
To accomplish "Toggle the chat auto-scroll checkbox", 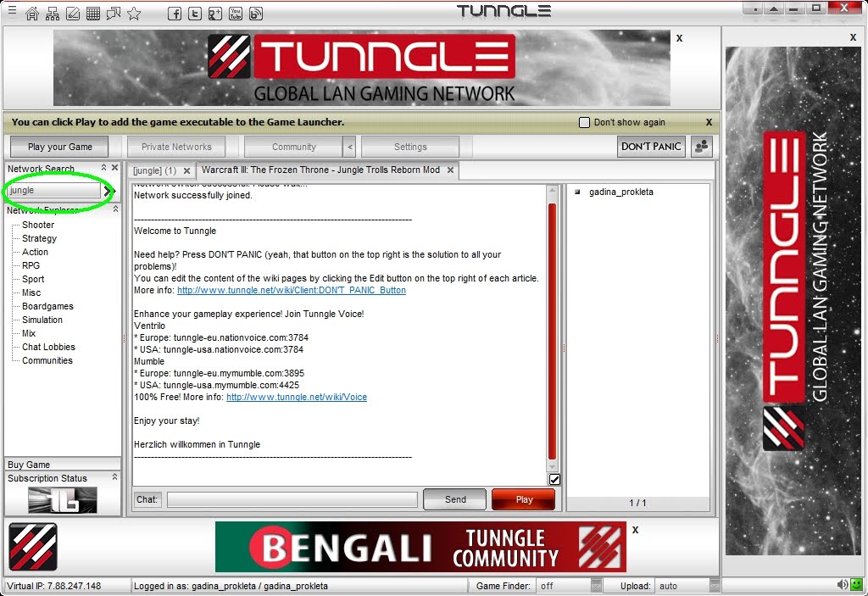I will click(x=554, y=480).
